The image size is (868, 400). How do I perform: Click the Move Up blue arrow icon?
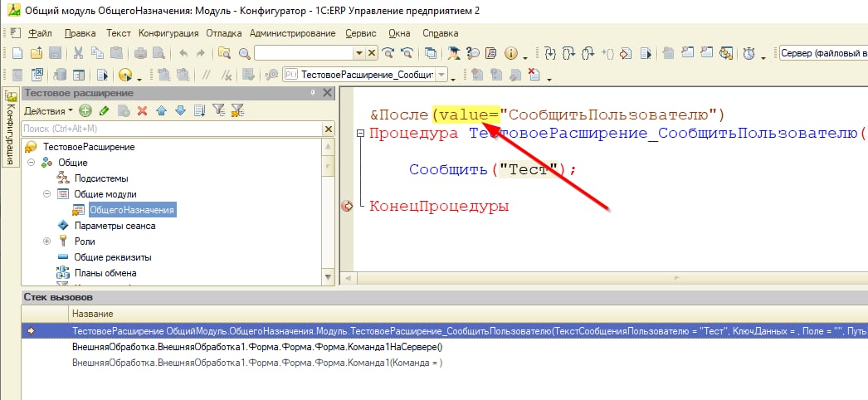161,110
